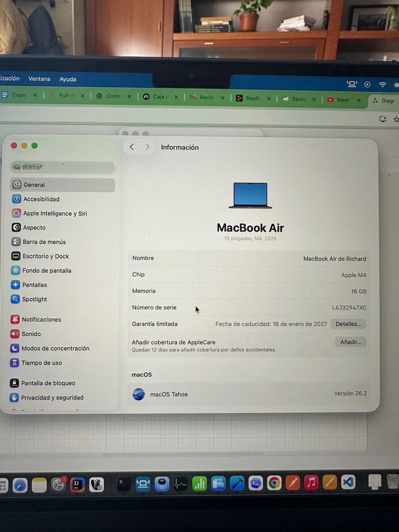Click the name "MacBook Air de Richard"

[x=335, y=259]
